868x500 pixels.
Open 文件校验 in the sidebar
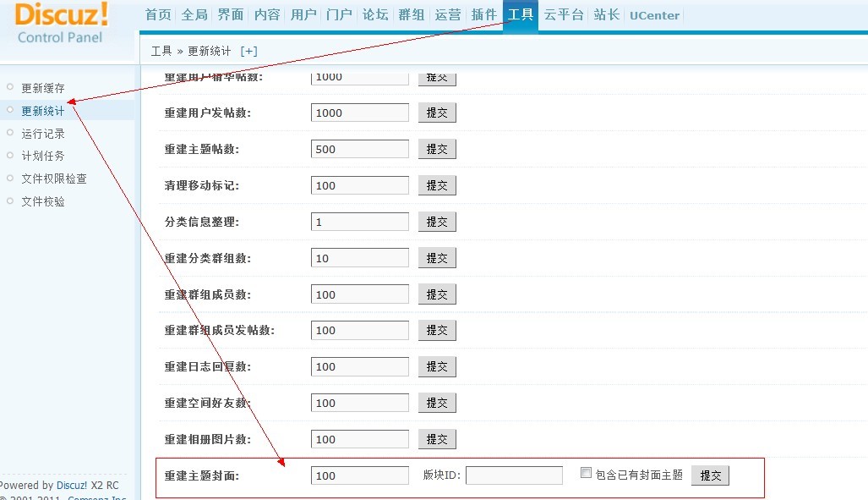click(43, 201)
